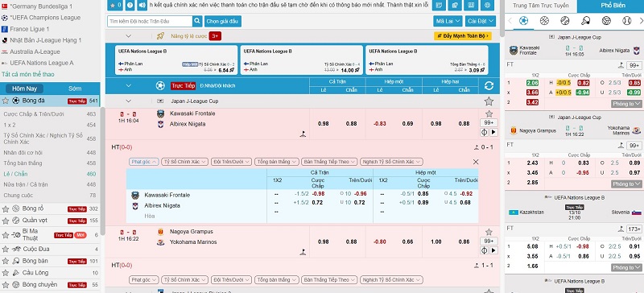Open the Cài Đặt dropdown
This screenshot has height=293, width=644.
(x=481, y=21)
